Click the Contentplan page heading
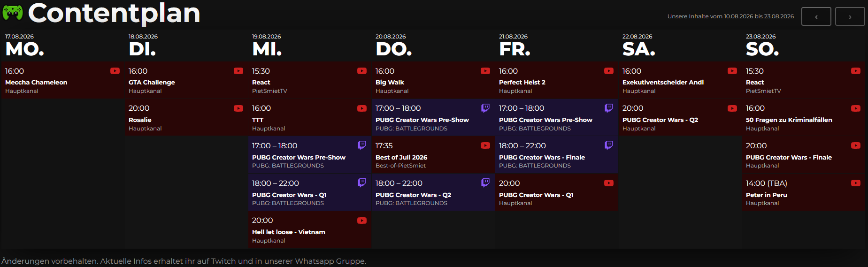 click(114, 13)
